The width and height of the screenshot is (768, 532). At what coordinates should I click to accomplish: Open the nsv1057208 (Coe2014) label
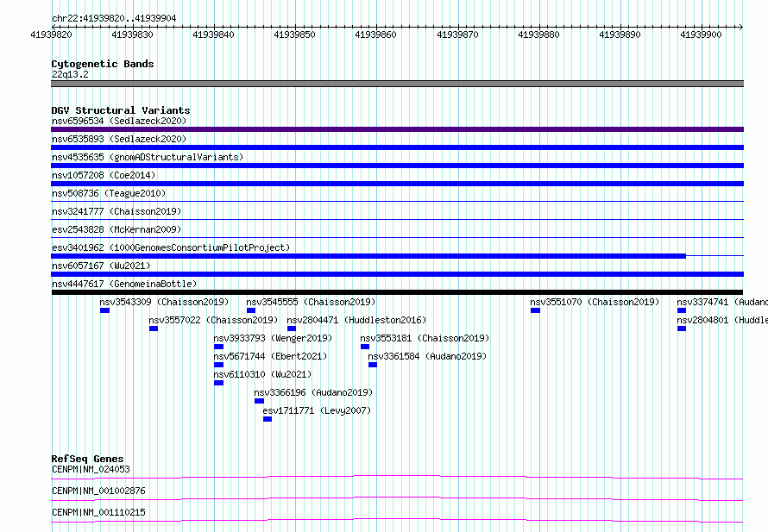point(104,175)
